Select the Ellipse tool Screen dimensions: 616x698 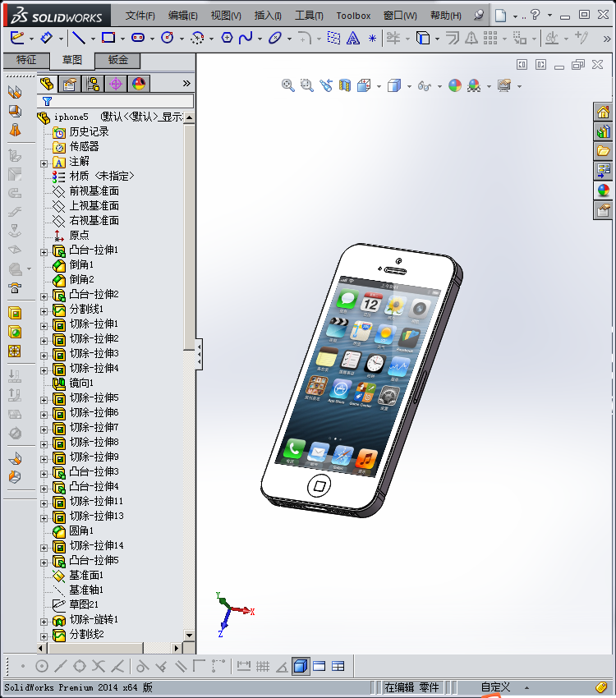275,38
